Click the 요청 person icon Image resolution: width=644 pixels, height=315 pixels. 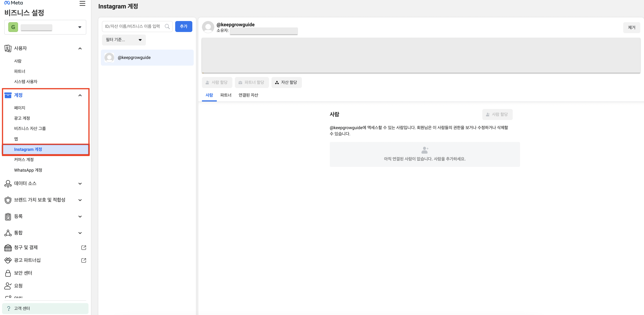point(8,286)
